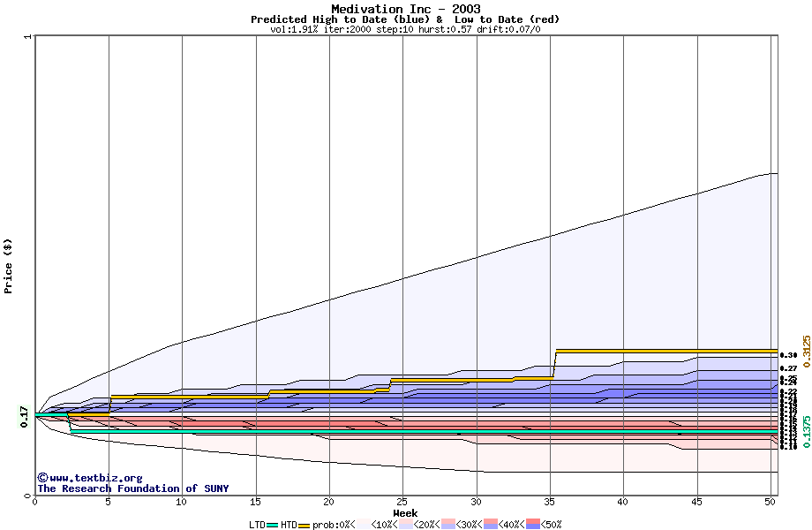Click the <50% probability legend swatch
This screenshot has width=812, height=530.
pos(533,525)
